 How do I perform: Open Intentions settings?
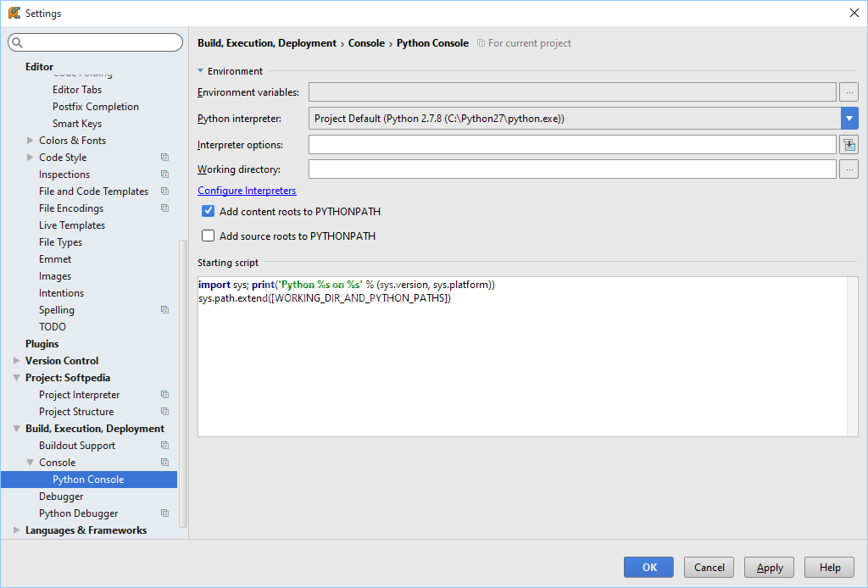(61, 293)
